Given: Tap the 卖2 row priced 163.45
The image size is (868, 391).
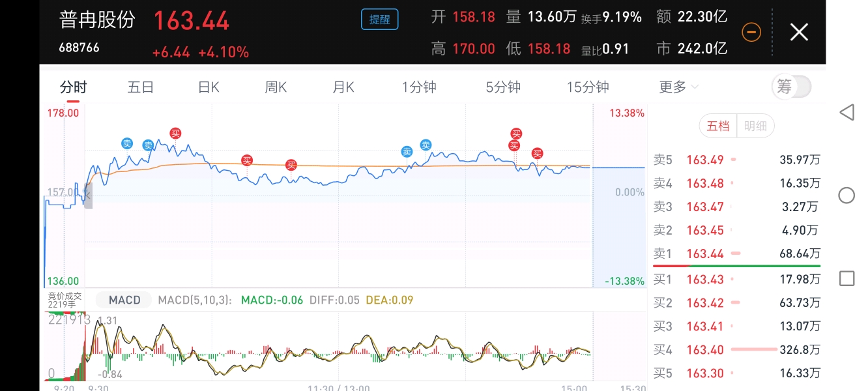Looking at the screenshot, I should pyautogui.click(x=736, y=230).
